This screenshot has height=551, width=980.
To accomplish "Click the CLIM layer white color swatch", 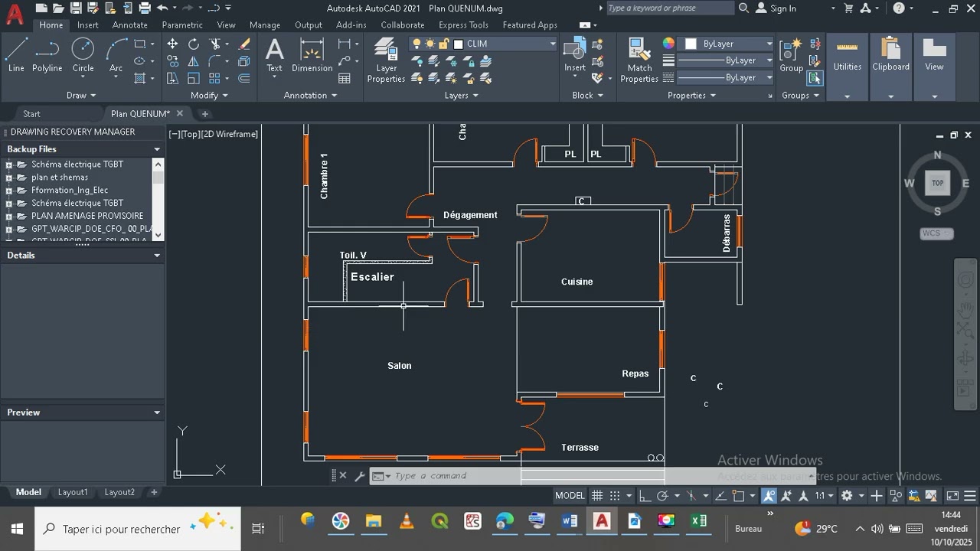I will 459,44.
